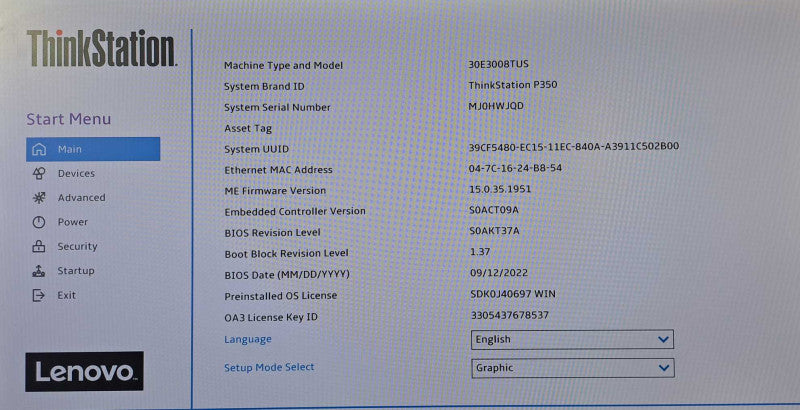800x410 pixels.
Task: Click the Preinstalled OS License label
Action: [281, 296]
